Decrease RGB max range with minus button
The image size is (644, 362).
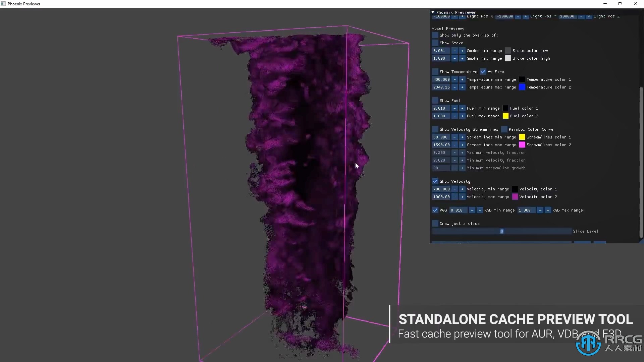pos(540,210)
